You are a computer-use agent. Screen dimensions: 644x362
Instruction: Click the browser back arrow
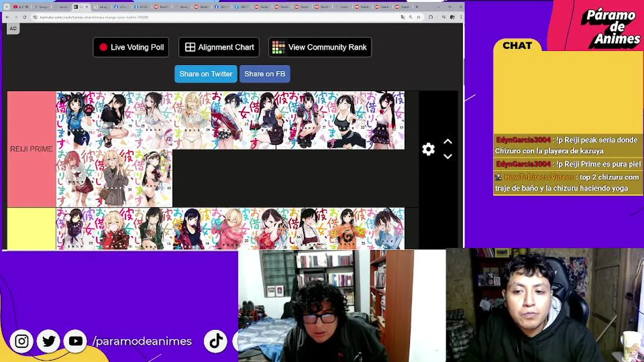click(x=8, y=17)
